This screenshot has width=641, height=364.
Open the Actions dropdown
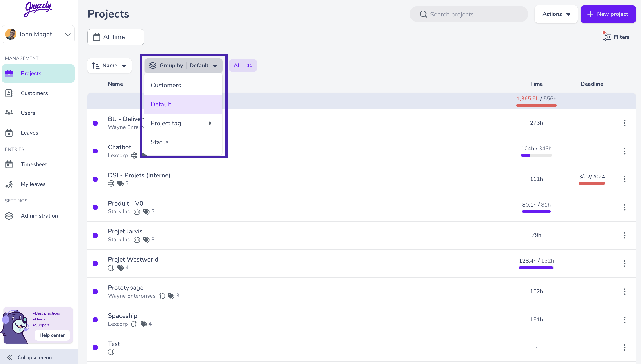click(556, 14)
